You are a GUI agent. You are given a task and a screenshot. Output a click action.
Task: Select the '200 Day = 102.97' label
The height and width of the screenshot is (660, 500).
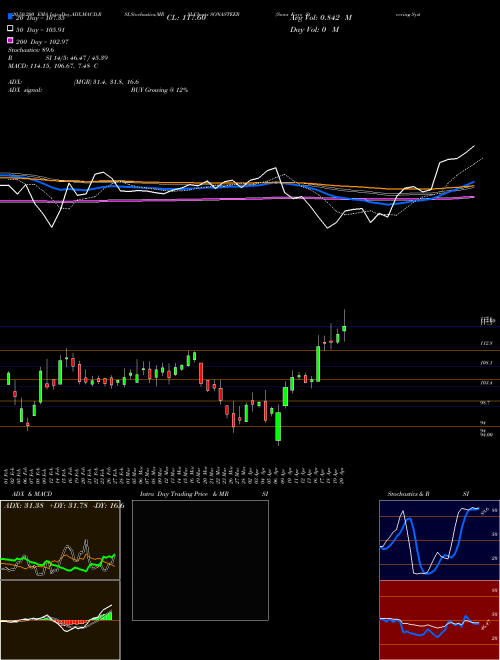42,42
